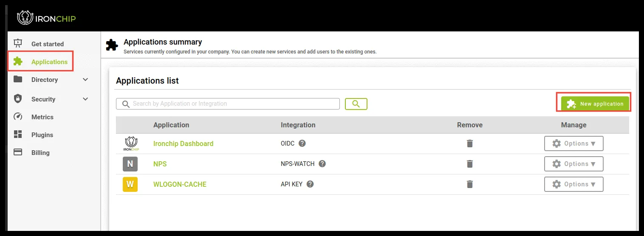Open Options dropdown for WLOGON-CACHE
The height and width of the screenshot is (236, 644).
[573, 184]
